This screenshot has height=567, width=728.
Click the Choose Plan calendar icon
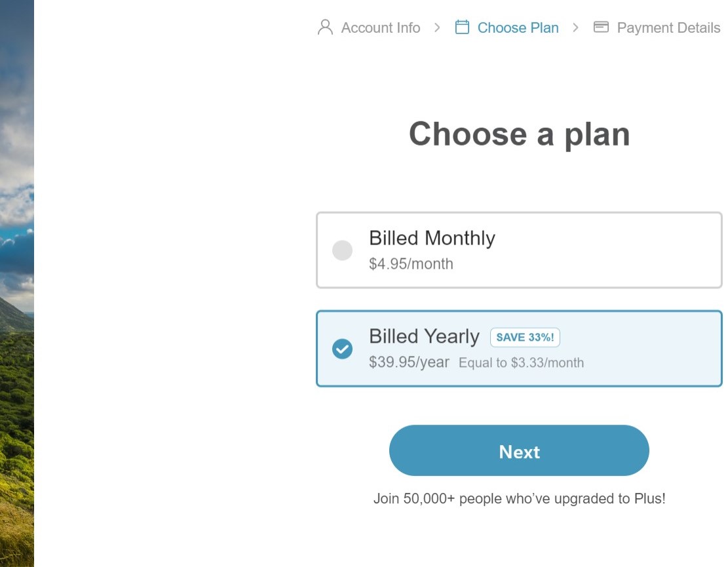click(462, 28)
